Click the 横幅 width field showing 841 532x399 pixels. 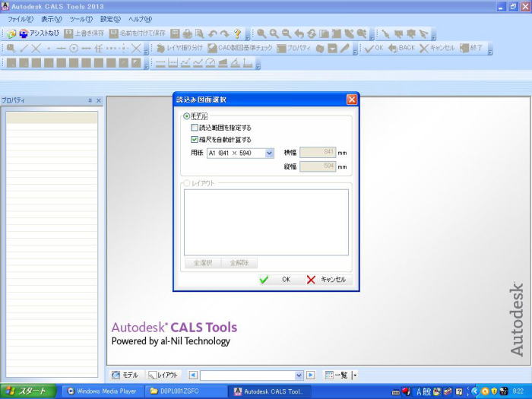pos(318,152)
